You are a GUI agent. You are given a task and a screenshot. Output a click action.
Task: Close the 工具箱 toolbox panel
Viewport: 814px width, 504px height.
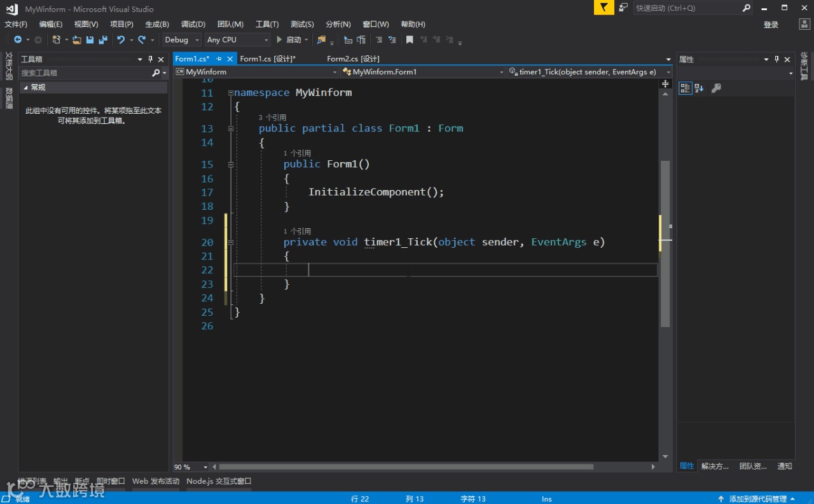pyautogui.click(x=161, y=59)
